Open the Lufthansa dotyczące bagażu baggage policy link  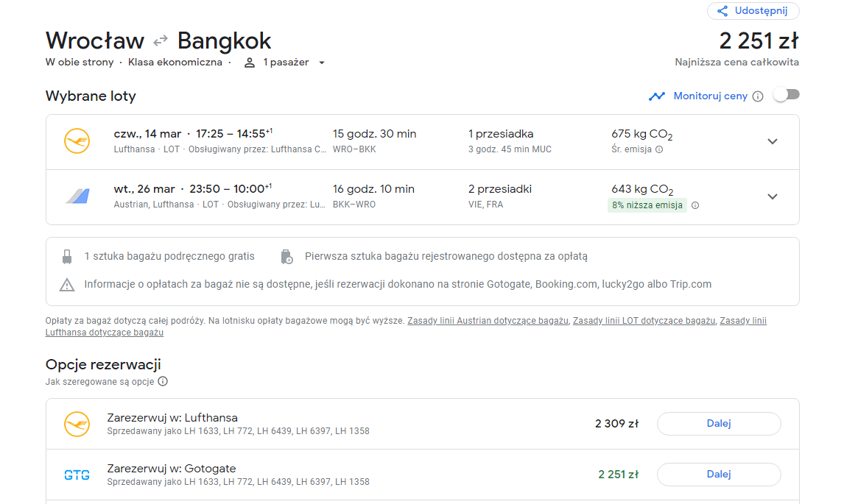pyautogui.click(x=105, y=333)
